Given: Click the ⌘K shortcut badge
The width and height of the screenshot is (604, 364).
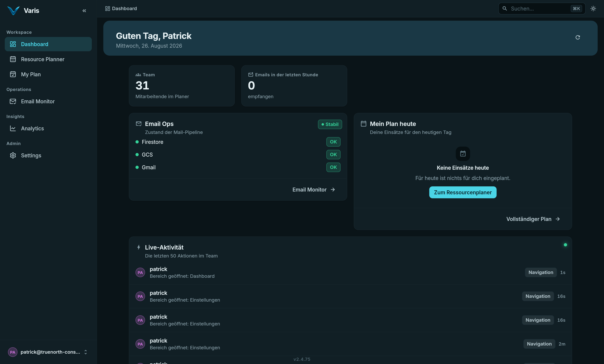Looking at the screenshot, I should tap(576, 9).
